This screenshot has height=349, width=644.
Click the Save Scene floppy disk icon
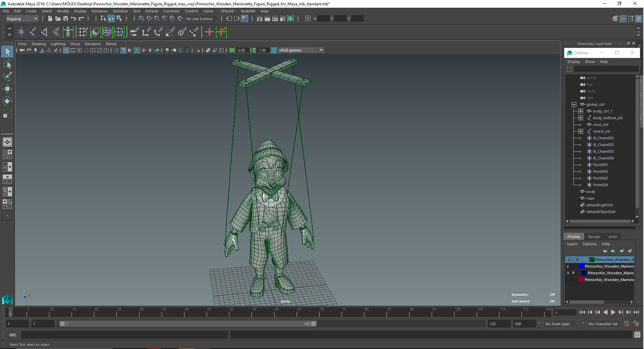(66, 19)
